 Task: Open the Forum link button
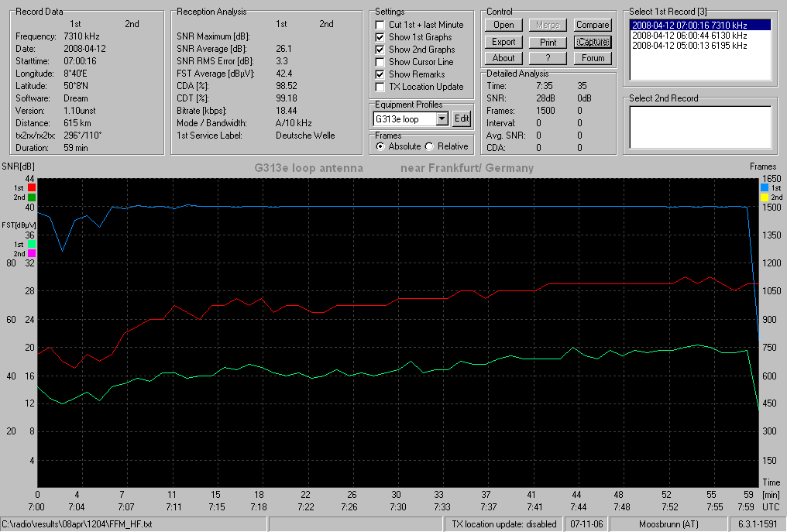593,58
